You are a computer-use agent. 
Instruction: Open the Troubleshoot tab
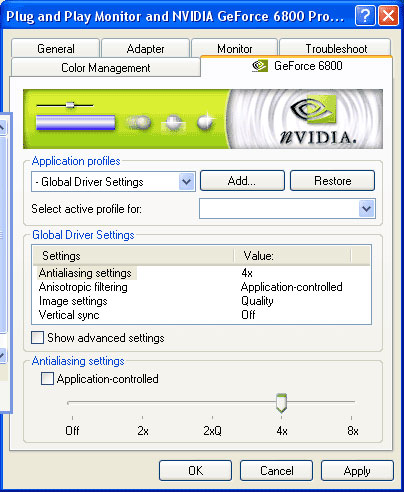point(336,49)
